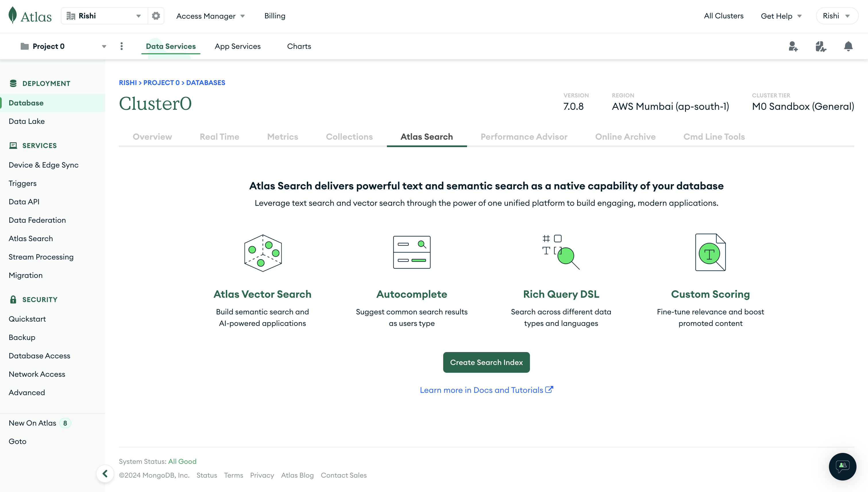Open the Metrics tab
The height and width of the screenshot is (492, 868).
pos(282,137)
